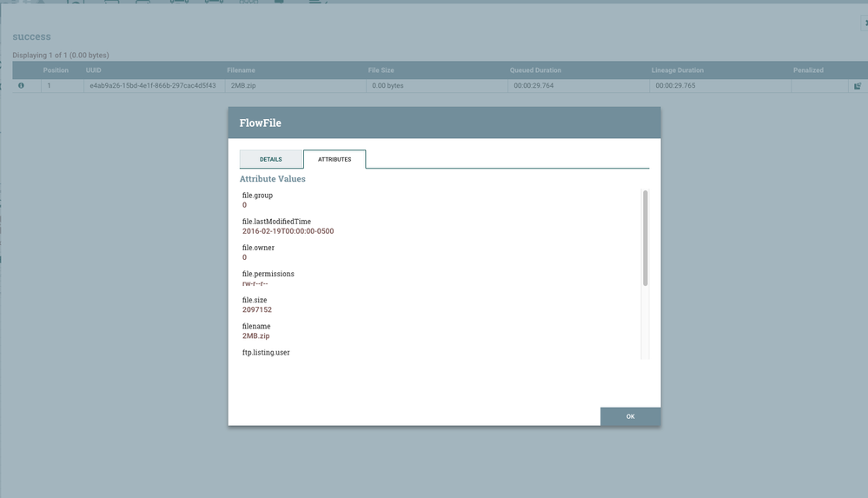Click the Displaying 1 of 1 status text

click(x=61, y=56)
